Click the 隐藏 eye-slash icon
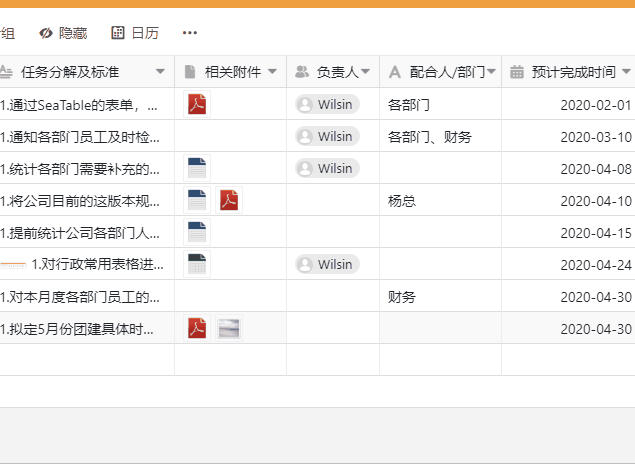The height and width of the screenshot is (464, 635). tap(46, 33)
